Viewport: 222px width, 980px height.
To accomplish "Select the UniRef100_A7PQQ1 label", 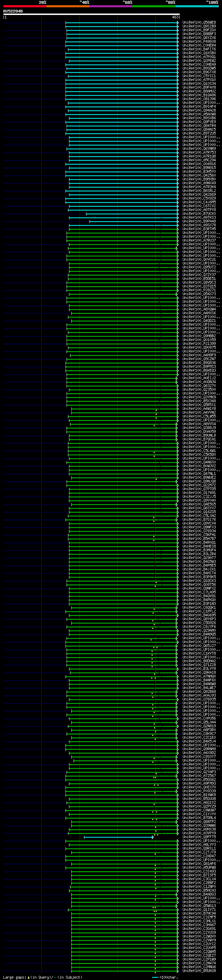I will 199,57.
